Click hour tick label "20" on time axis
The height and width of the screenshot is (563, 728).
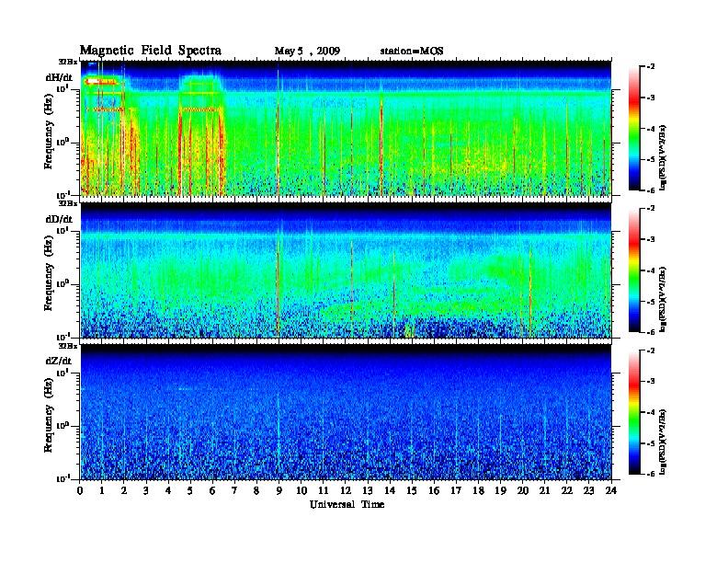523,490
